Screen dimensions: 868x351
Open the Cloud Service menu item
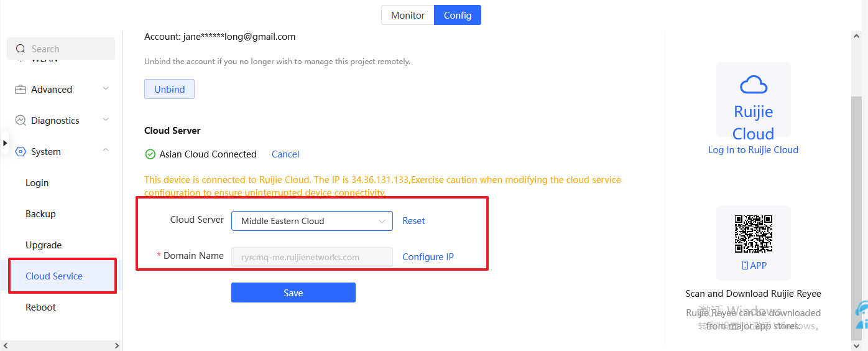(x=54, y=276)
